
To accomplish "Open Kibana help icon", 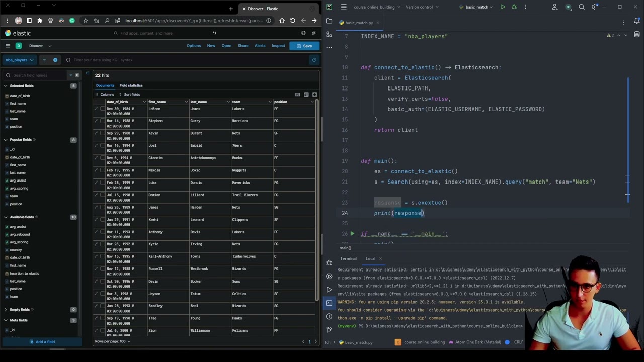I will (x=303, y=33).
